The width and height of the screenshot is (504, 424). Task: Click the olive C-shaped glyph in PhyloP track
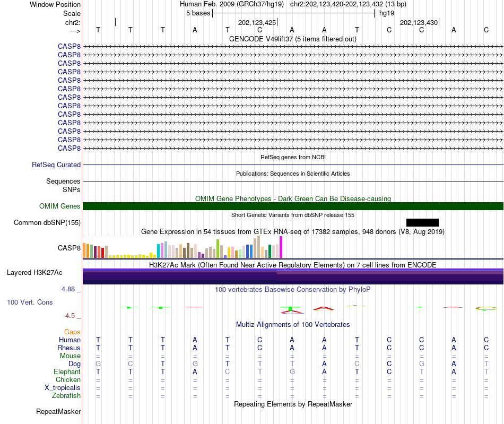(x=485, y=308)
